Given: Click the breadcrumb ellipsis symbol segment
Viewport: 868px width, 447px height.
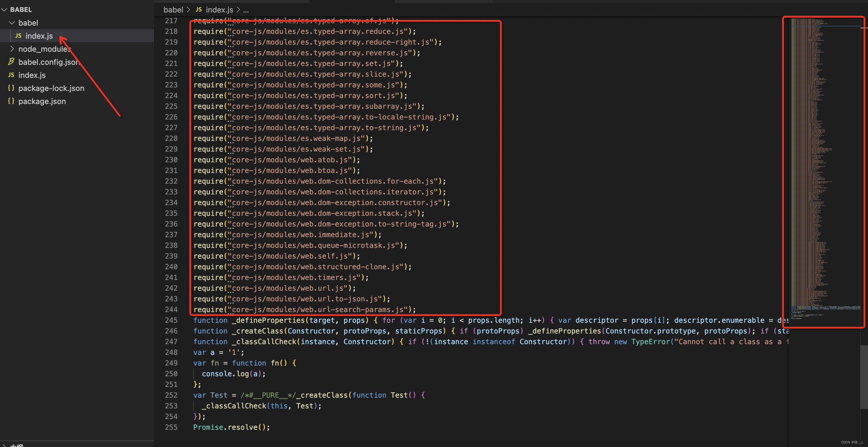Looking at the screenshot, I should [x=246, y=10].
